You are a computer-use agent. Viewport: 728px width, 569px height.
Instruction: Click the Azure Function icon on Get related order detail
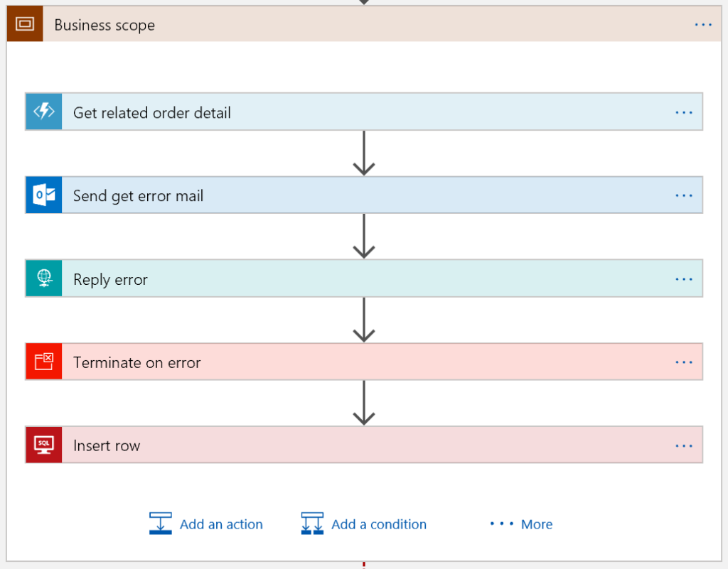(44, 112)
